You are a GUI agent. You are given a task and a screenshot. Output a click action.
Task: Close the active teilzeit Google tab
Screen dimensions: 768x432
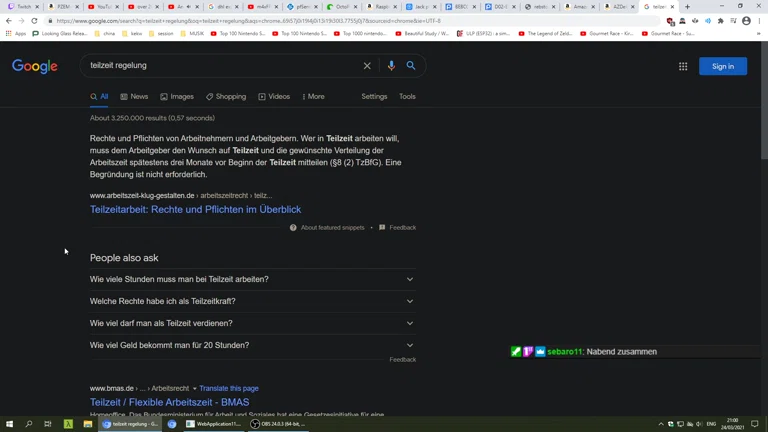(672, 7)
